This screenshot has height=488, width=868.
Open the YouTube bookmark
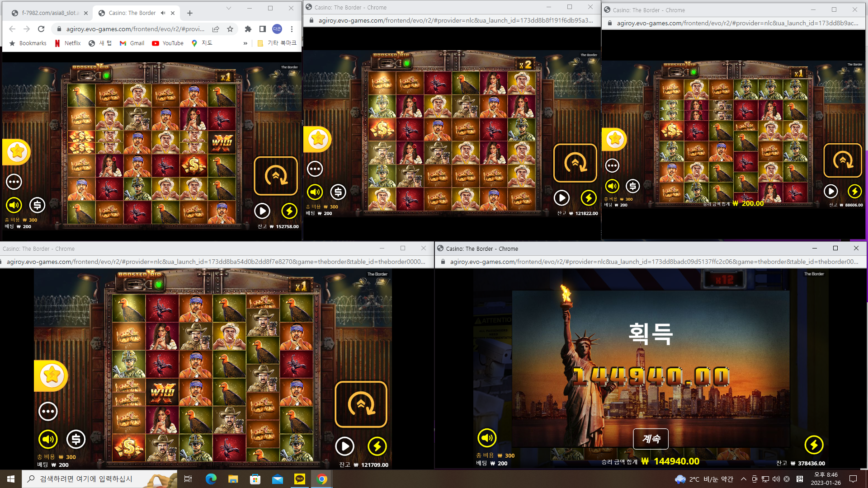pyautogui.click(x=168, y=43)
